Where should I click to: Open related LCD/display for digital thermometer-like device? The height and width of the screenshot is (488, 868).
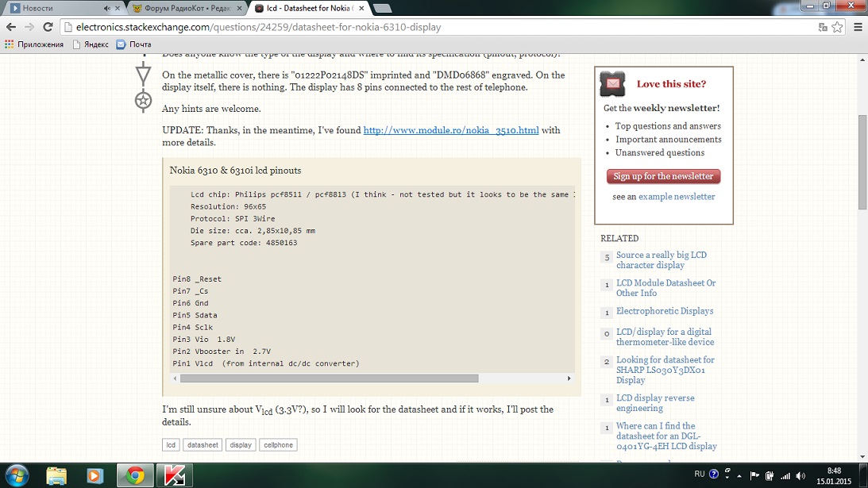click(665, 336)
